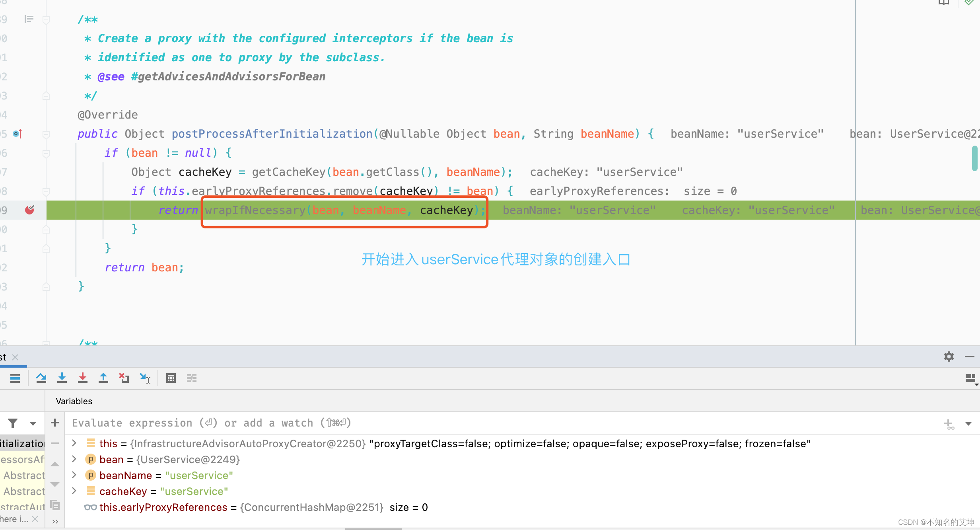Click postProcessAfterInitialization method name
This screenshot has height=530, width=980.
272,134
